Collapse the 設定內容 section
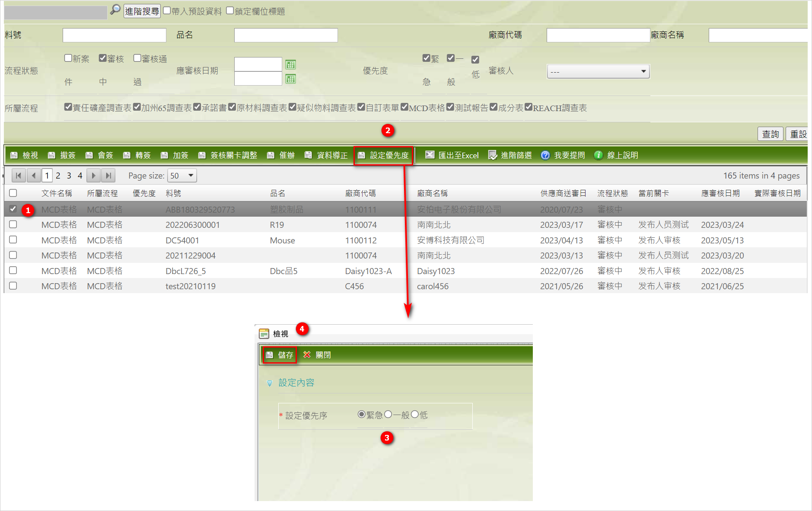The image size is (812, 511). click(x=270, y=383)
